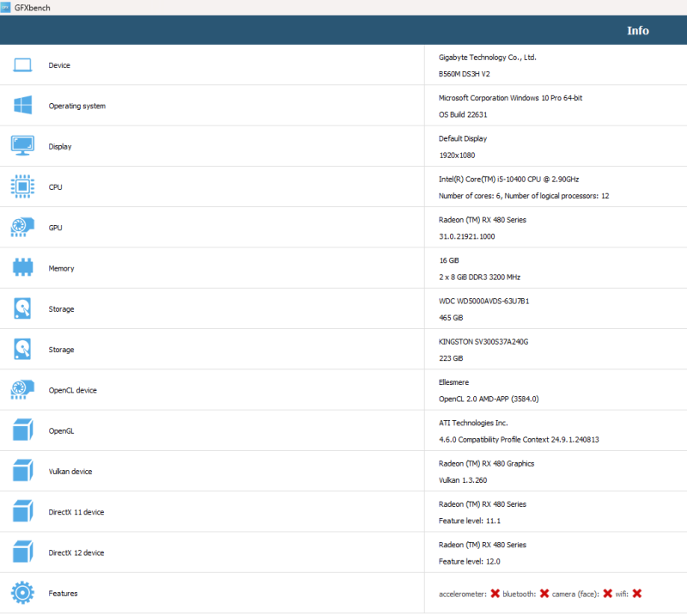
Task: Click 'ATI Technologies Inc.' vendor text
Action: click(473, 423)
